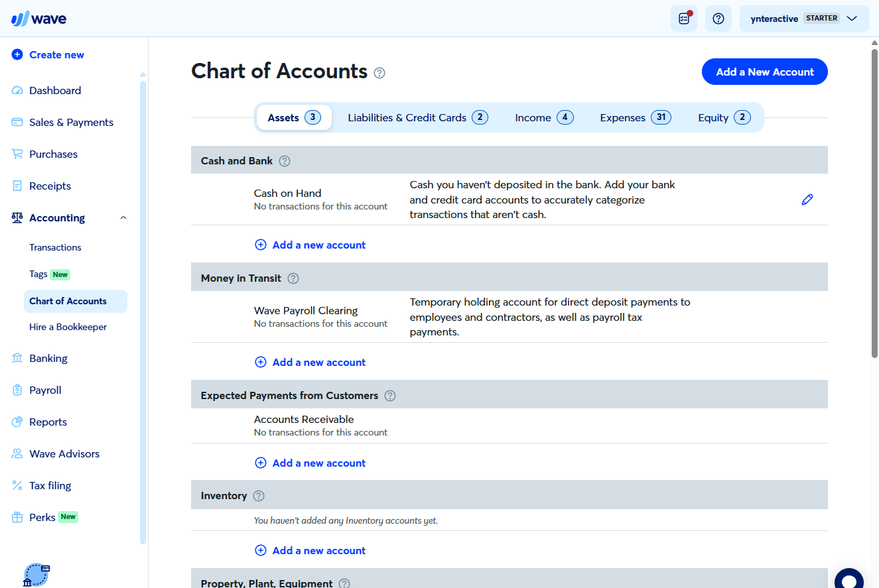
Task: Switch to the Expenses tab
Action: coord(636,118)
